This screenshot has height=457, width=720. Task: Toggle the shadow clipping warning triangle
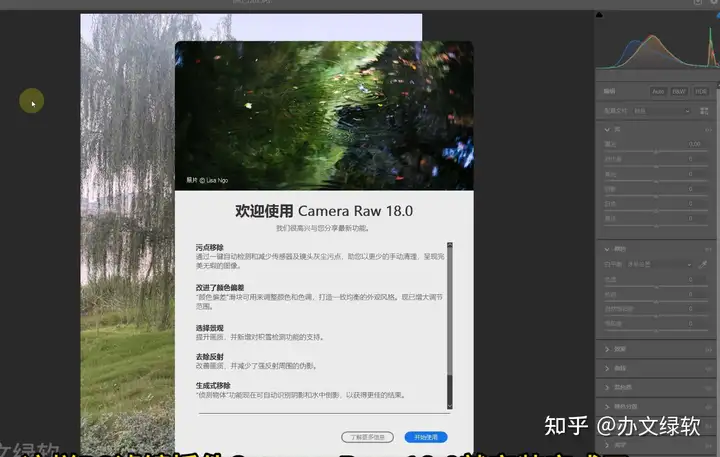pyautogui.click(x=599, y=15)
